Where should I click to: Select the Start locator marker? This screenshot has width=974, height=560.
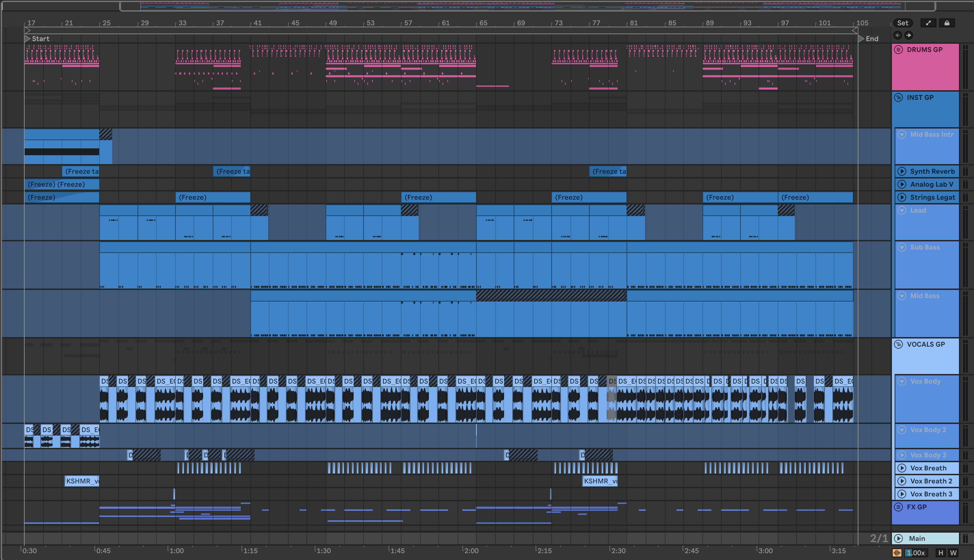(x=27, y=38)
